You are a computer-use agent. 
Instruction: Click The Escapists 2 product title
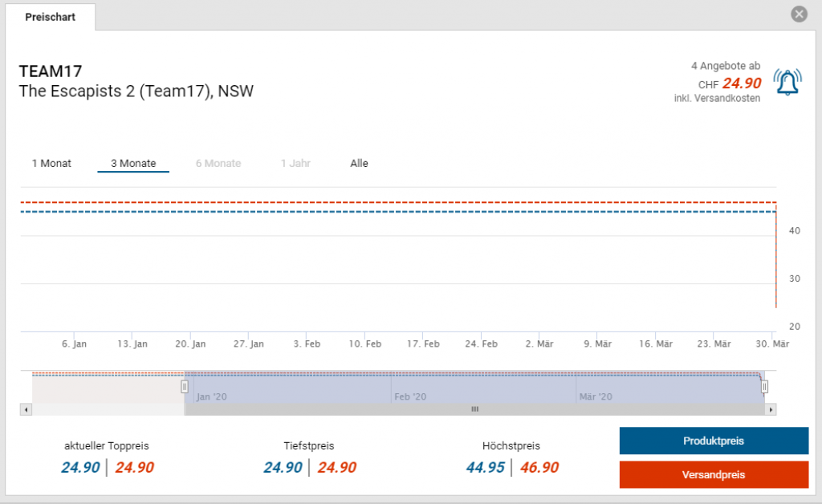click(x=136, y=91)
